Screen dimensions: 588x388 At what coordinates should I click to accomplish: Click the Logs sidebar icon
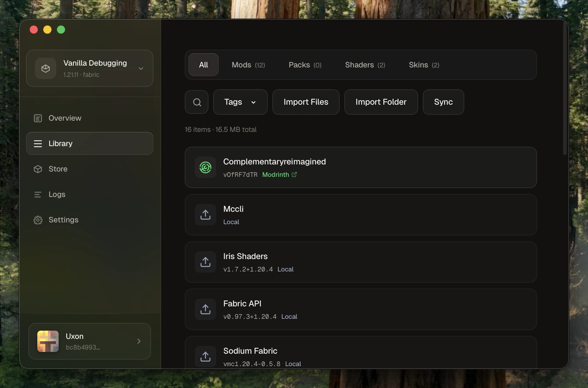pos(38,194)
